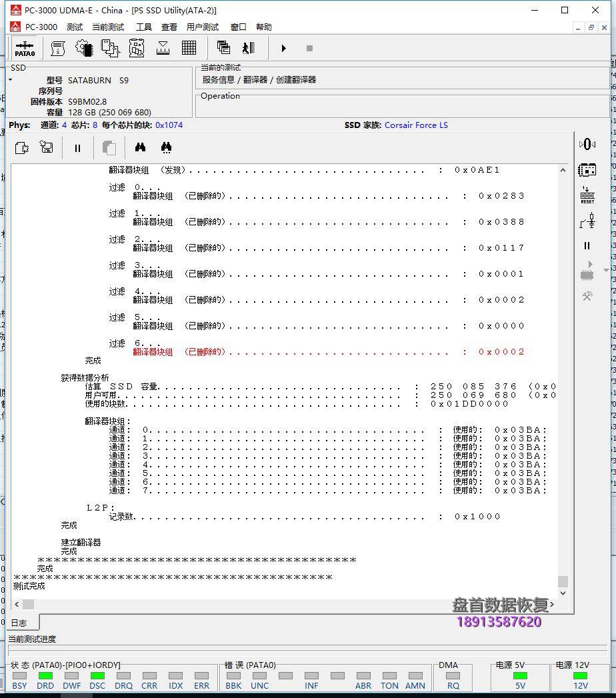Click the log vertical scrollbar thumb
The width and height of the screenshot is (616, 698).
click(563, 581)
